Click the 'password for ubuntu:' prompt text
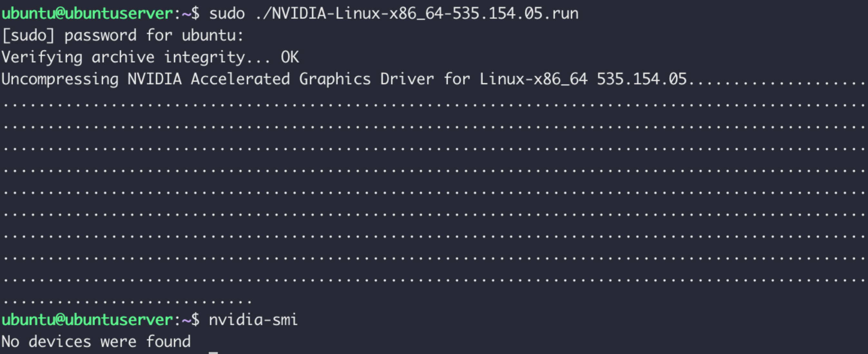 tap(154, 36)
